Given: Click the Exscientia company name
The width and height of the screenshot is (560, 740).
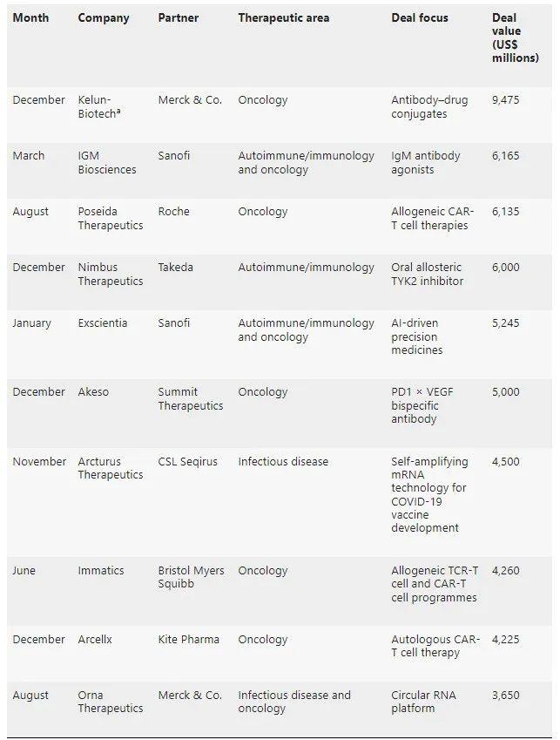Looking at the screenshot, I should [102, 322].
